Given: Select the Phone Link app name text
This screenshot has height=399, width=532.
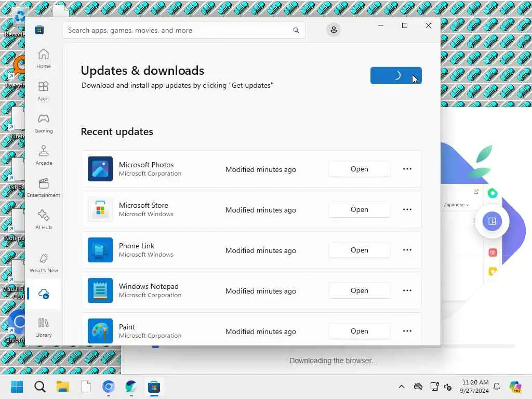Looking at the screenshot, I should point(137,246).
